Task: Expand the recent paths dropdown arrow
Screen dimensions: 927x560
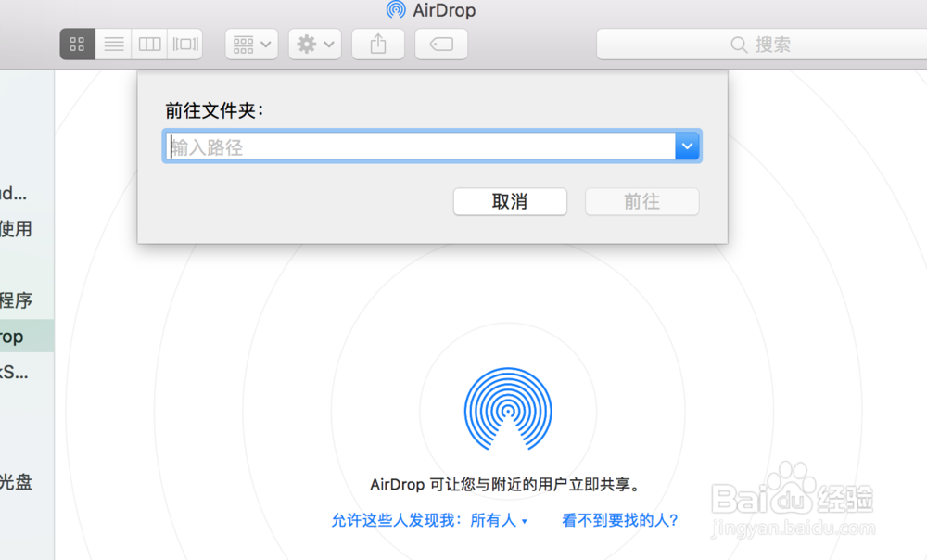Action: click(688, 146)
